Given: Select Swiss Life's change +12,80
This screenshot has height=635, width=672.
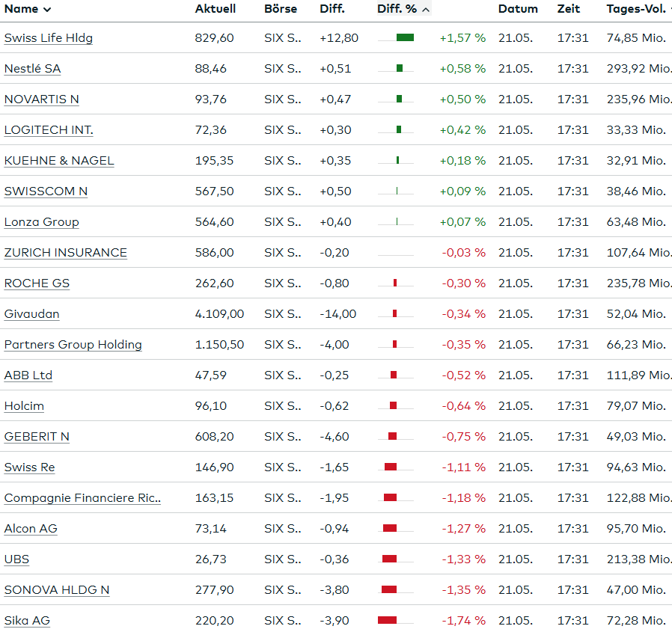Looking at the screenshot, I should (x=339, y=38).
